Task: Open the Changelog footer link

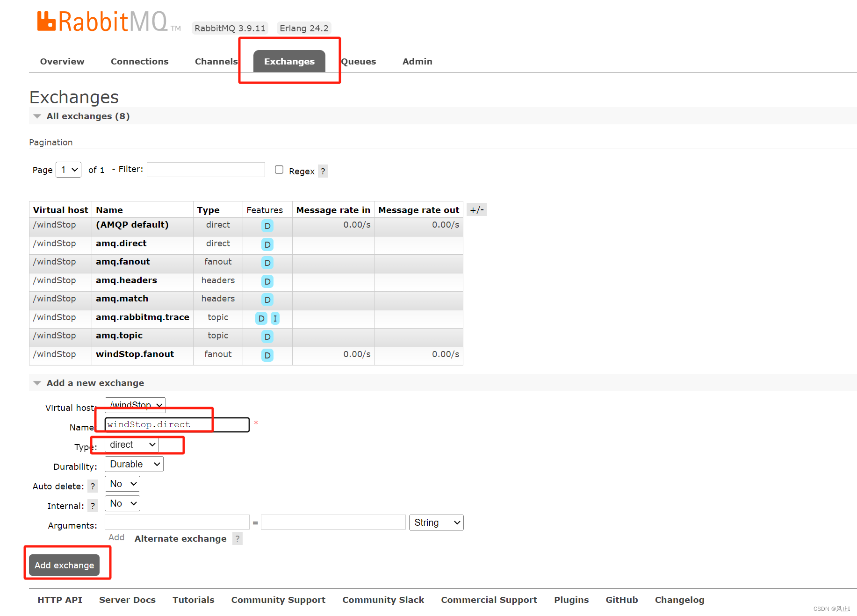Action: (679, 600)
